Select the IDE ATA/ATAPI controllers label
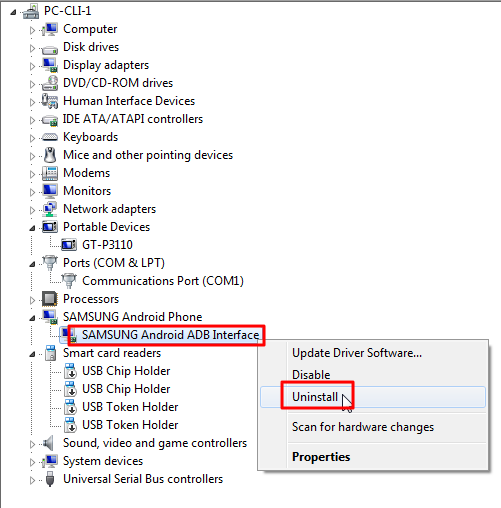501x508 pixels. (x=133, y=119)
